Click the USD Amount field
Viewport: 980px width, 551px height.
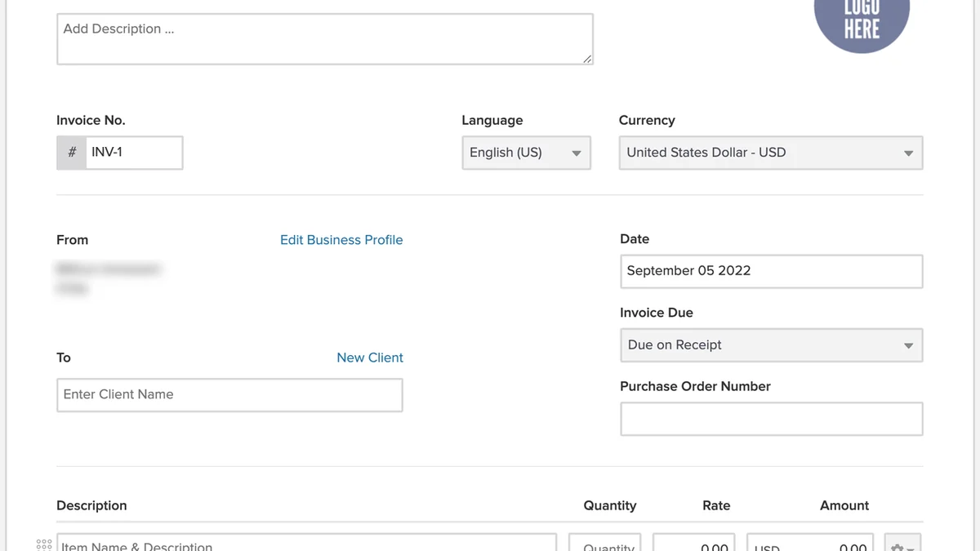[x=809, y=543]
